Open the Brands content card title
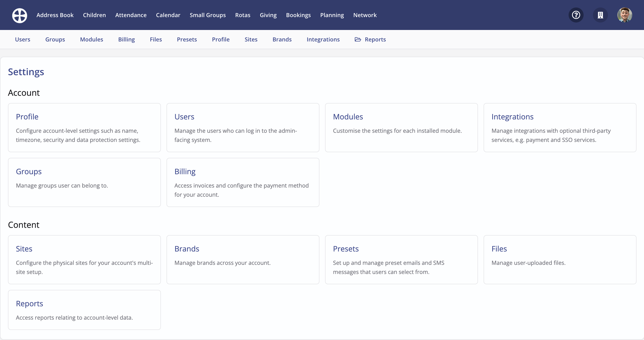 187,249
